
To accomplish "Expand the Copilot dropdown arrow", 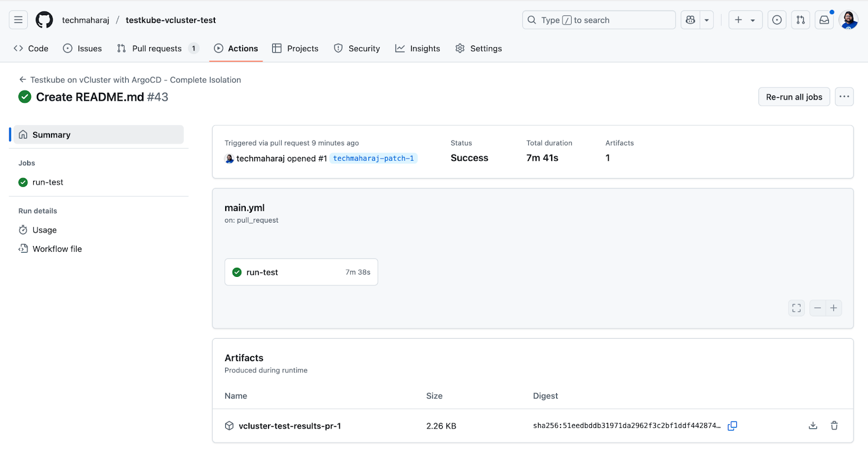I will 706,20.
